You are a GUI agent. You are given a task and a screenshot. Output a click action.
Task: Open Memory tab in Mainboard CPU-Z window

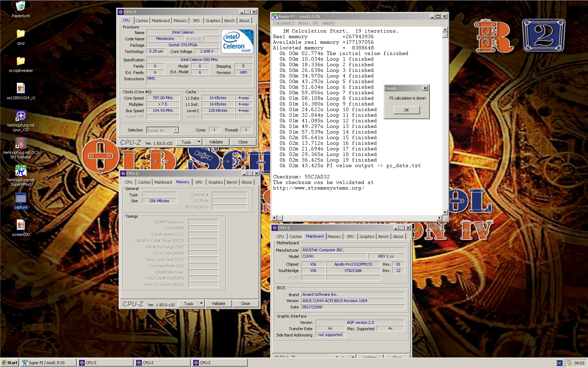coord(334,237)
